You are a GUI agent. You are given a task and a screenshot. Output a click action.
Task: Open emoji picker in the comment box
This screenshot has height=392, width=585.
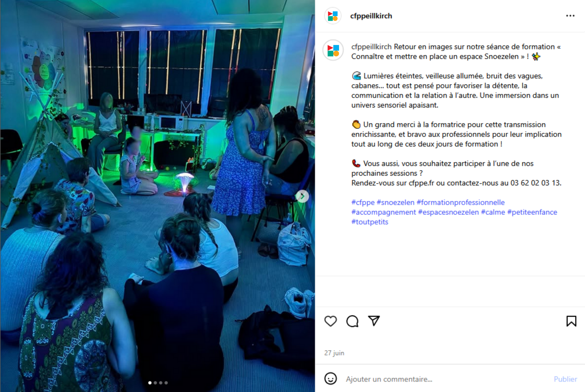[x=330, y=379]
